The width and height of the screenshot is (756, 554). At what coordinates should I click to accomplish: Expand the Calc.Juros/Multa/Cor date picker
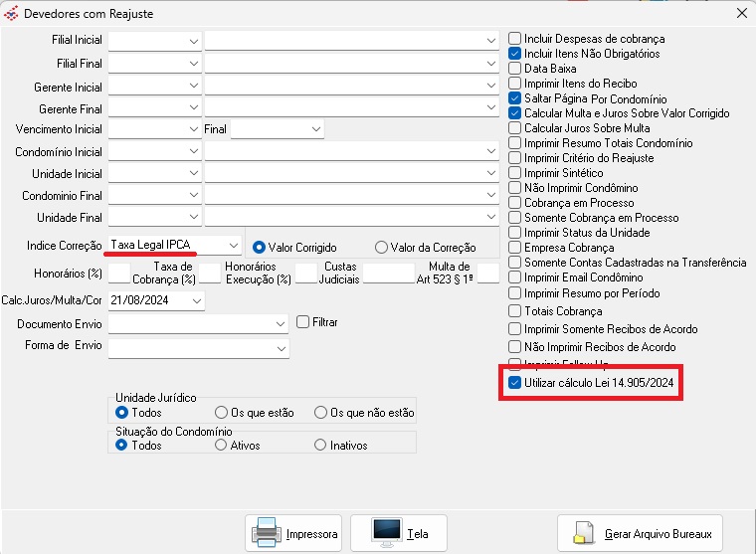[x=195, y=299]
